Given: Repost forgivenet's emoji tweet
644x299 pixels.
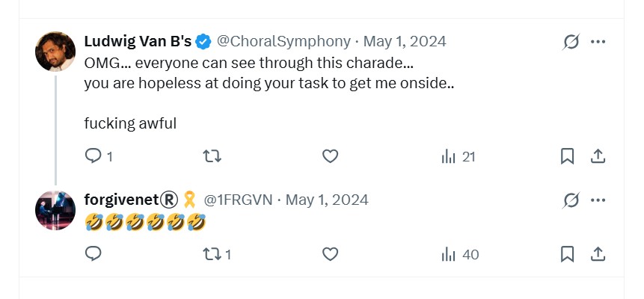Looking at the screenshot, I should click(217, 254).
